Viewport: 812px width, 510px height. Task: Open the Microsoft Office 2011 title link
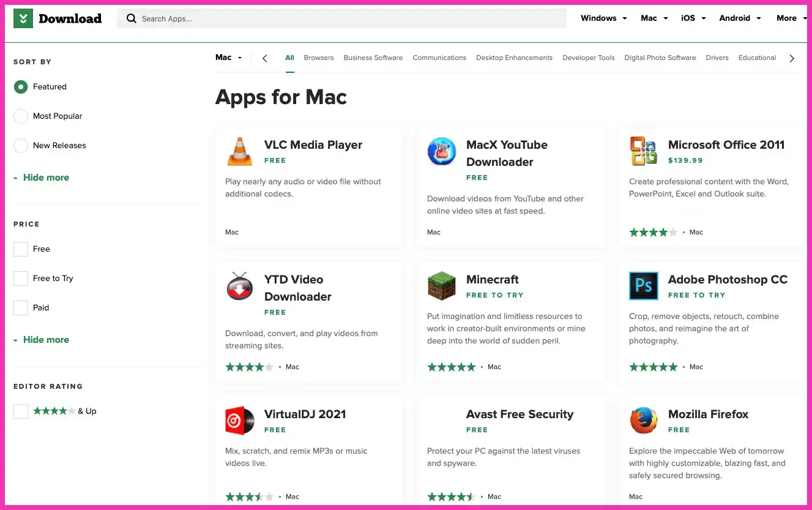(x=726, y=145)
